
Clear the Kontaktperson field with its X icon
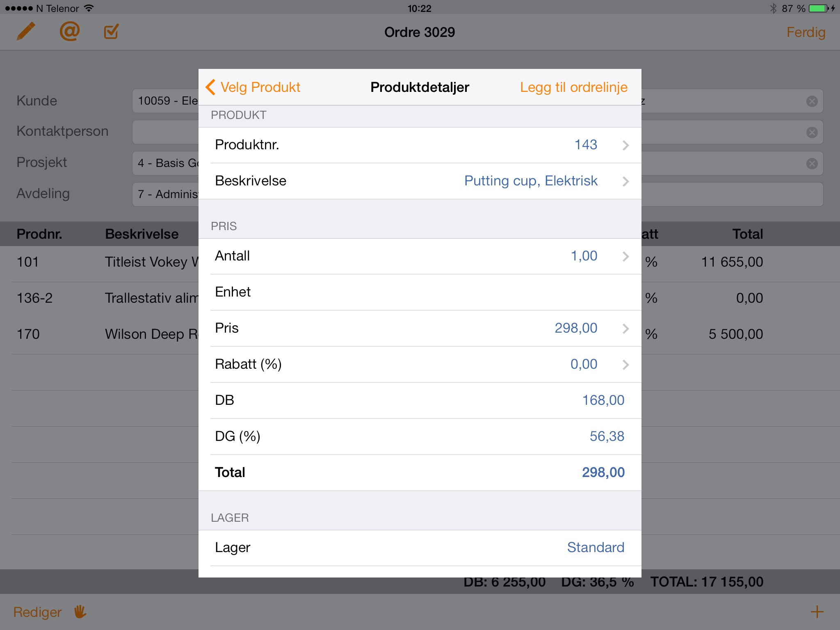[812, 132]
